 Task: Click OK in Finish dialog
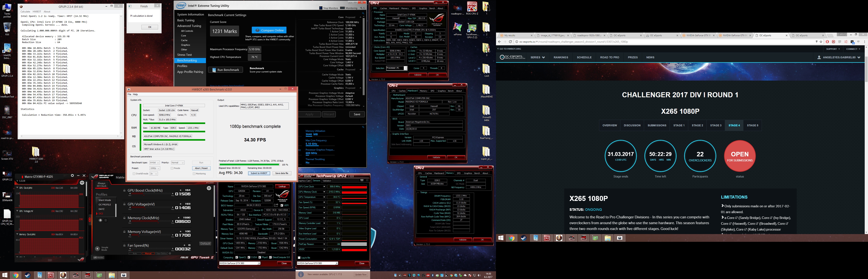[x=150, y=27]
